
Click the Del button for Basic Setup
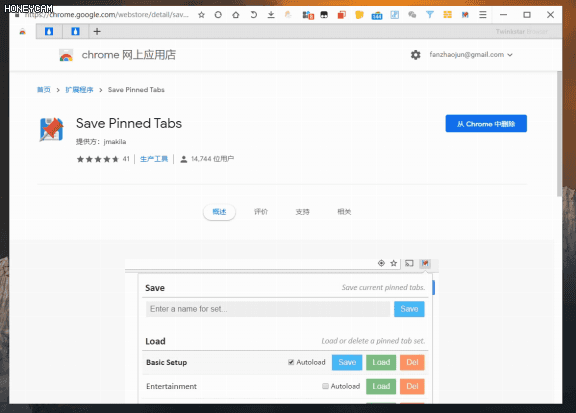pyautogui.click(x=412, y=362)
